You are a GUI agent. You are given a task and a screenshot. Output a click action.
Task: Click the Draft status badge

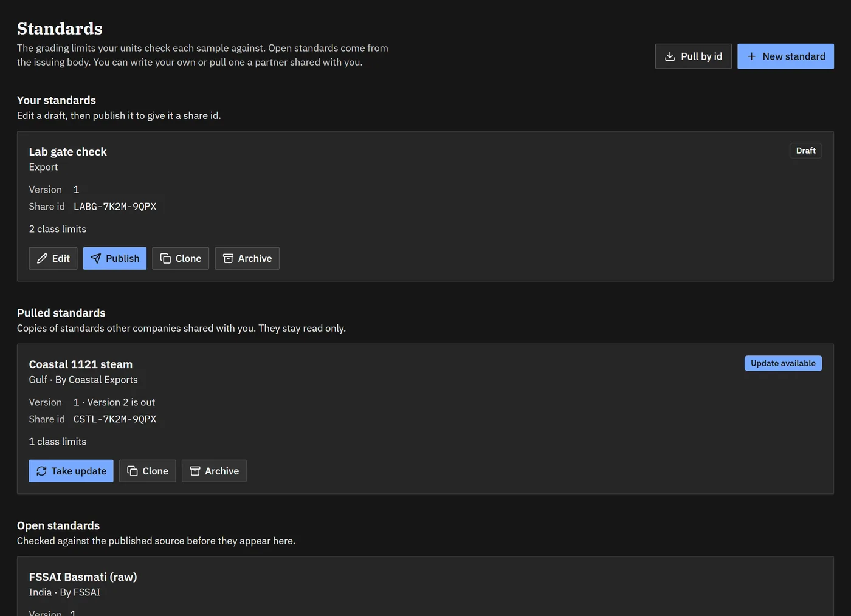pyautogui.click(x=805, y=151)
